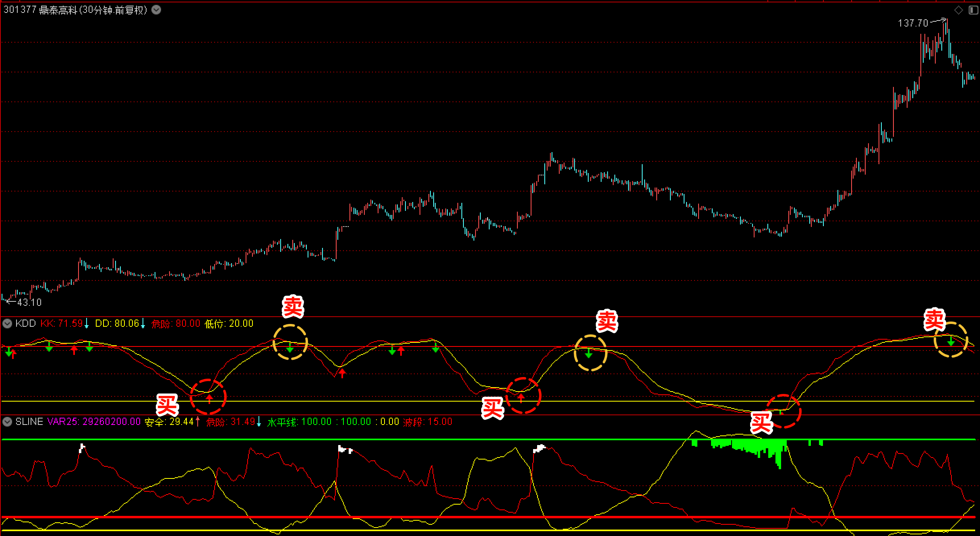Image resolution: width=980 pixels, height=536 pixels.
Task: Click the KK value 71.59 readout
Action: pyautogui.click(x=70, y=324)
